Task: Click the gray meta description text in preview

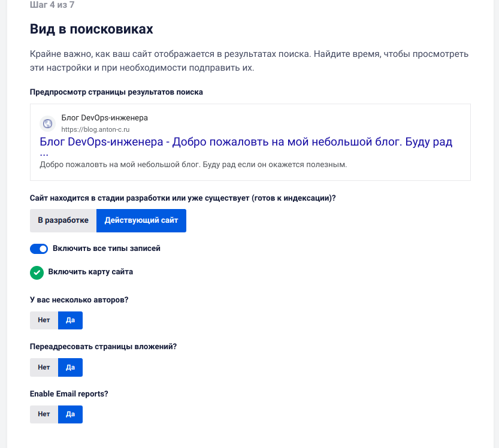Action: click(x=193, y=164)
